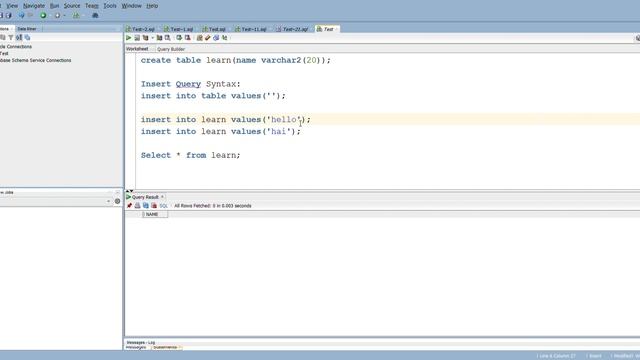Click the Refresh icon in Query Result toolbar
The height and width of the screenshot is (360, 640).
click(x=146, y=206)
